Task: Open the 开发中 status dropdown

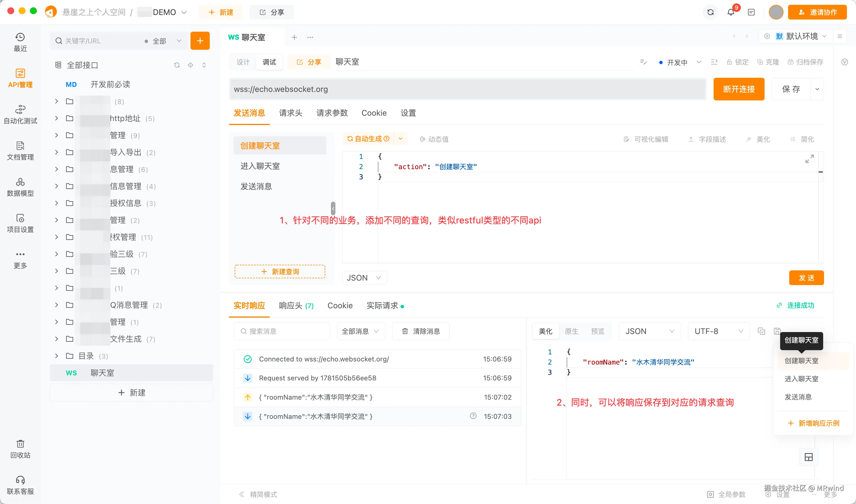Action: (680, 62)
